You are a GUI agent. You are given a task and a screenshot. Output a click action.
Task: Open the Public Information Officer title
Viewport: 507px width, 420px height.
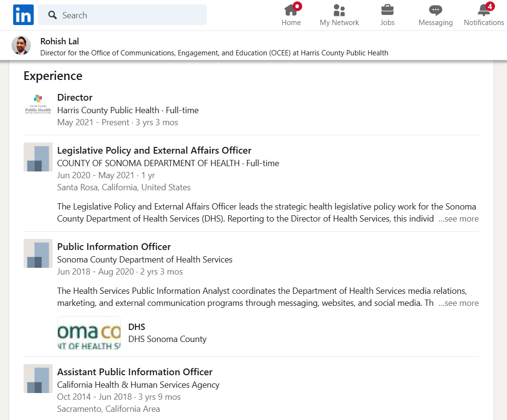114,247
